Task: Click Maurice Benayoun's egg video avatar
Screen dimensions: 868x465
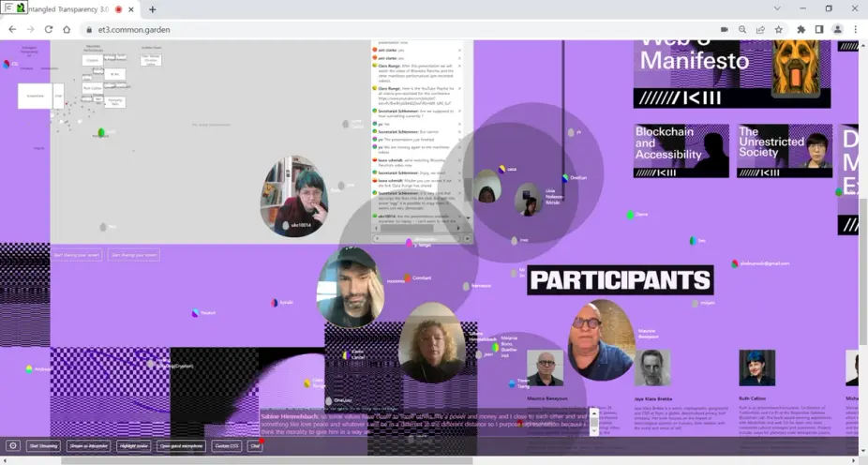Action: (x=601, y=340)
